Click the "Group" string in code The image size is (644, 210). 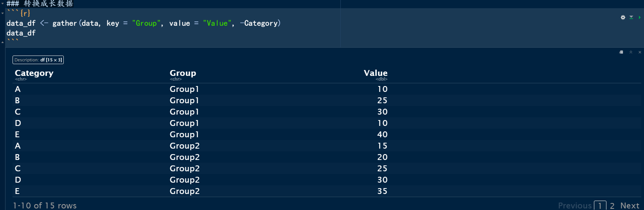(146, 23)
